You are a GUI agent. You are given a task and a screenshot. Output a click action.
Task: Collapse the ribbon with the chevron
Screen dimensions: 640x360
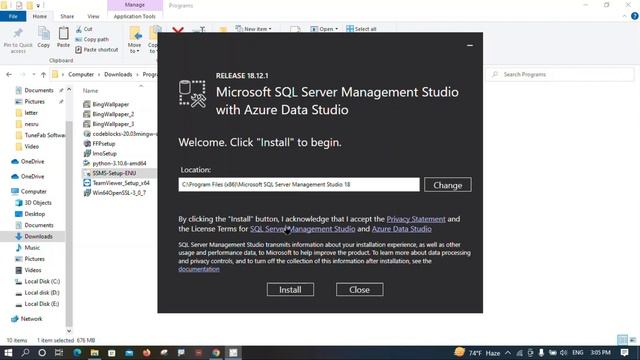pos(624,16)
